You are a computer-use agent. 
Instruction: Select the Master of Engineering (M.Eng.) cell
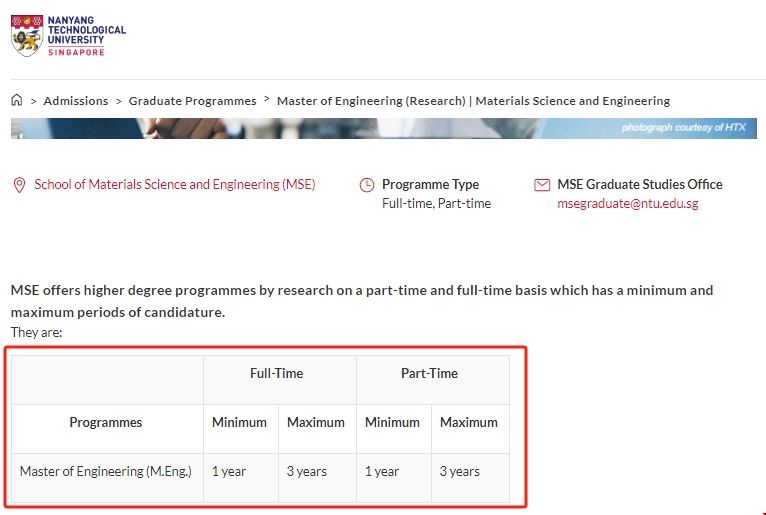tap(106, 471)
